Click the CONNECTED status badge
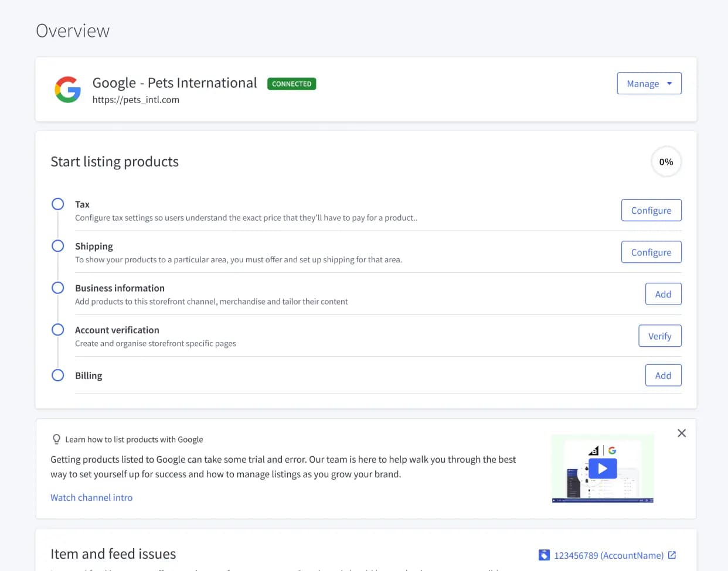 (291, 84)
